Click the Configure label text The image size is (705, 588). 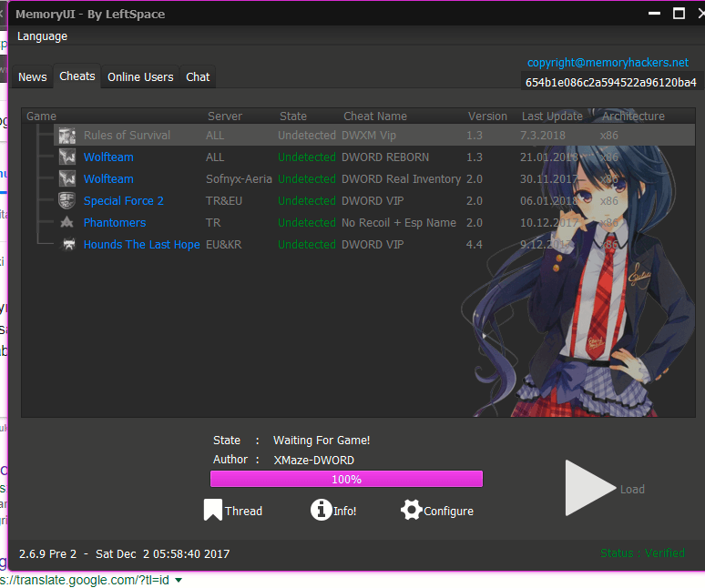coord(448,512)
